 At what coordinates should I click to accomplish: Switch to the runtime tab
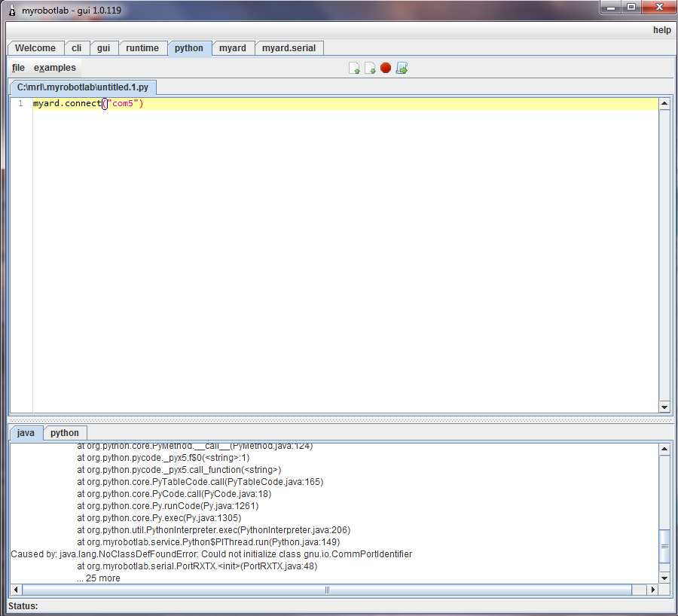pos(142,48)
